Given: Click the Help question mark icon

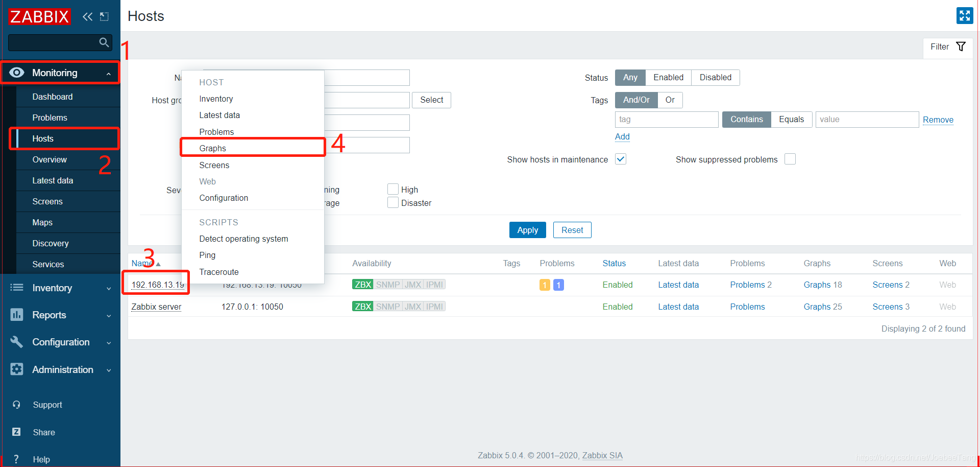Looking at the screenshot, I should pos(16,459).
